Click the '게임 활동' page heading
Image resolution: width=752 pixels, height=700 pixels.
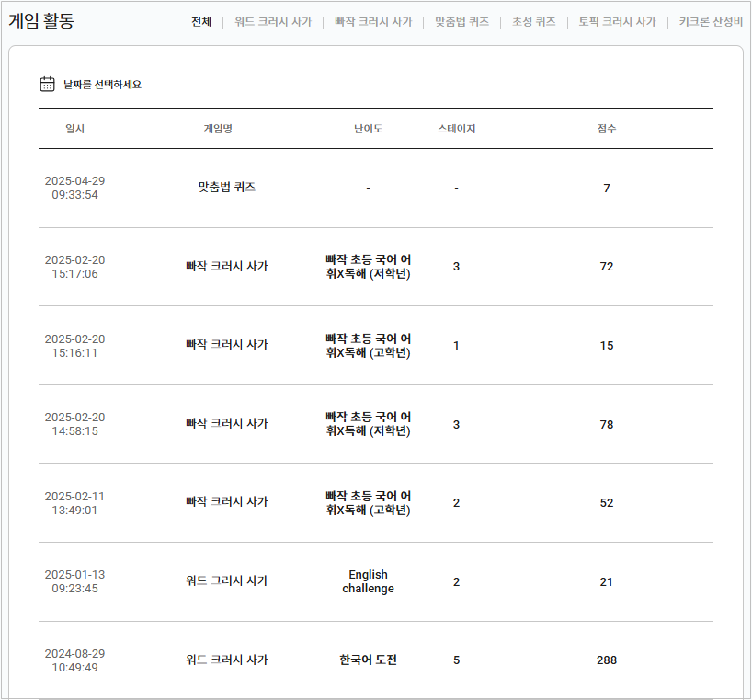(41, 20)
